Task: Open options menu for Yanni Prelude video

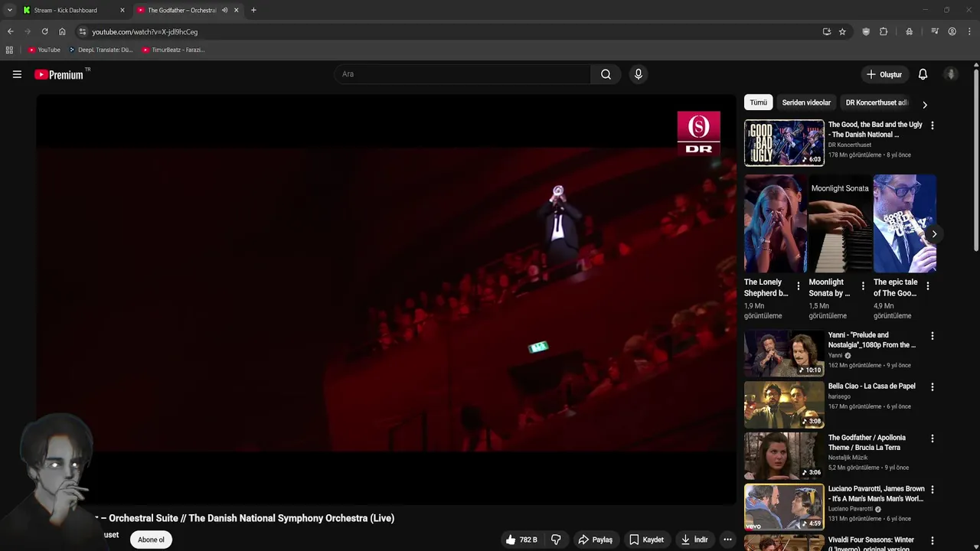Action: click(x=932, y=336)
